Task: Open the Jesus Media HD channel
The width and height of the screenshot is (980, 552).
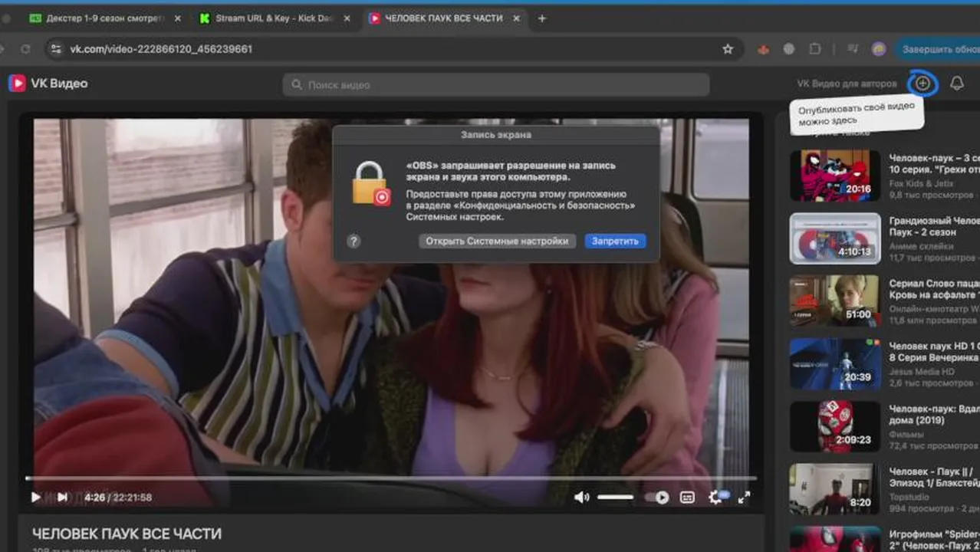Action: (922, 372)
